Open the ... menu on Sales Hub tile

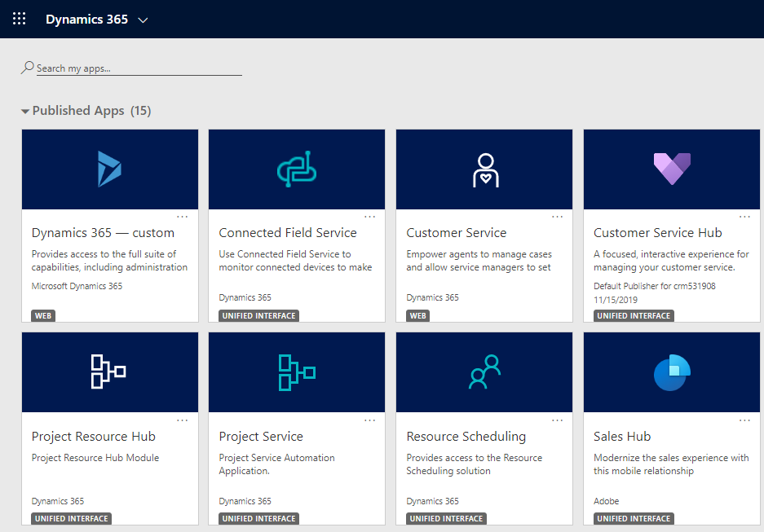coord(744,420)
